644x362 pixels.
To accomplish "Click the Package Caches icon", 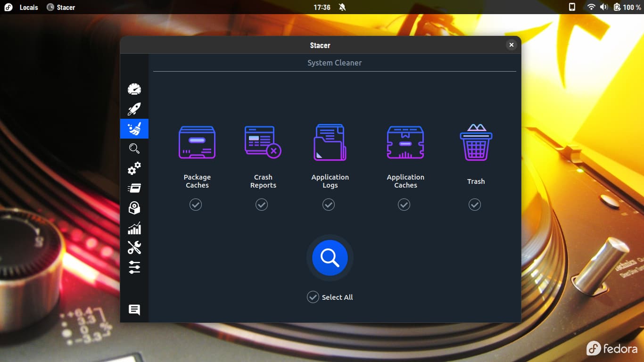I will (197, 142).
